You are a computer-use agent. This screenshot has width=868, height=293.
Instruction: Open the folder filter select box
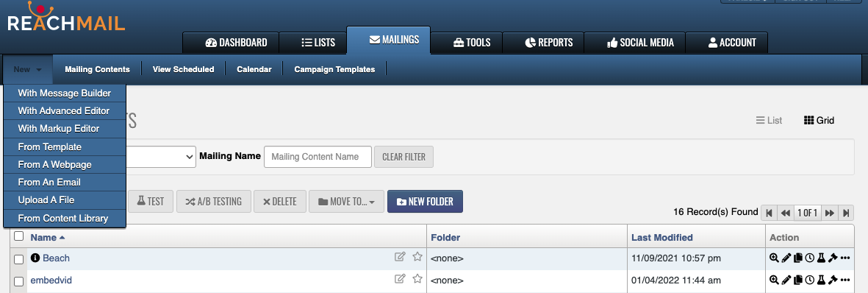tap(161, 157)
